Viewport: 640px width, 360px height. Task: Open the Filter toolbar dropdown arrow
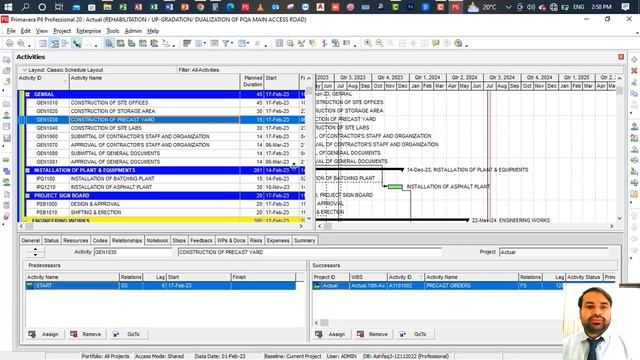coord(232,43)
